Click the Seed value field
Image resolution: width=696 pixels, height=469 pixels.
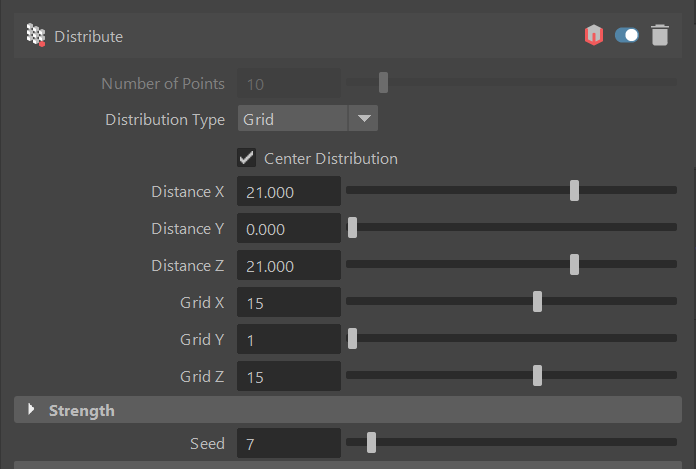(x=289, y=443)
